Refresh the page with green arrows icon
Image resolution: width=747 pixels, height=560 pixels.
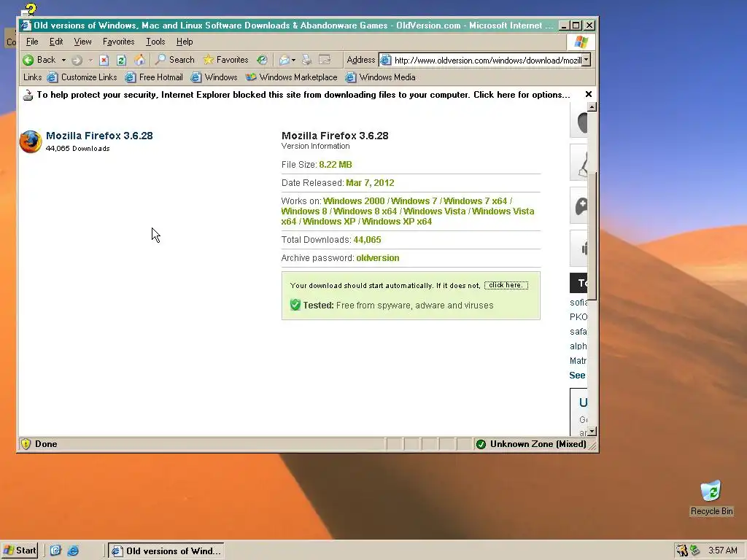click(x=122, y=60)
